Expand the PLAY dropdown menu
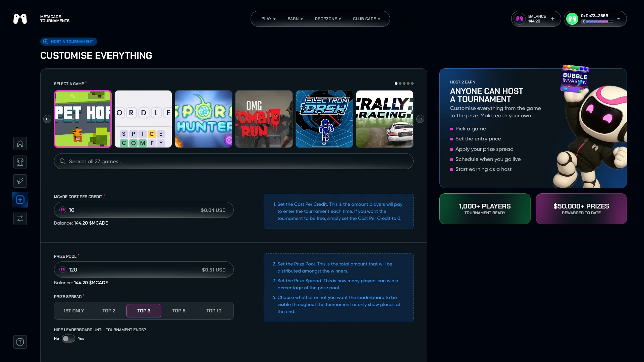 268,19
